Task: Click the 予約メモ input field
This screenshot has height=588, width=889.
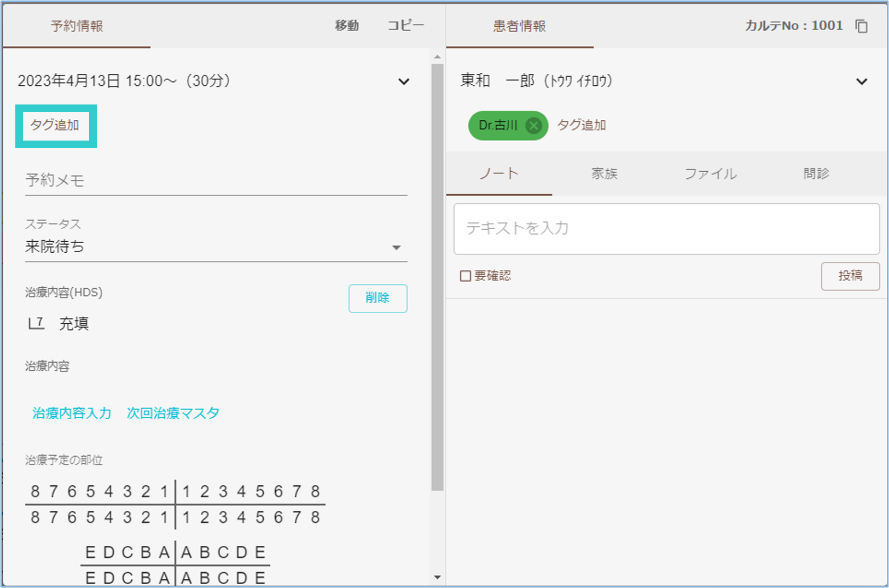Action: (216, 181)
